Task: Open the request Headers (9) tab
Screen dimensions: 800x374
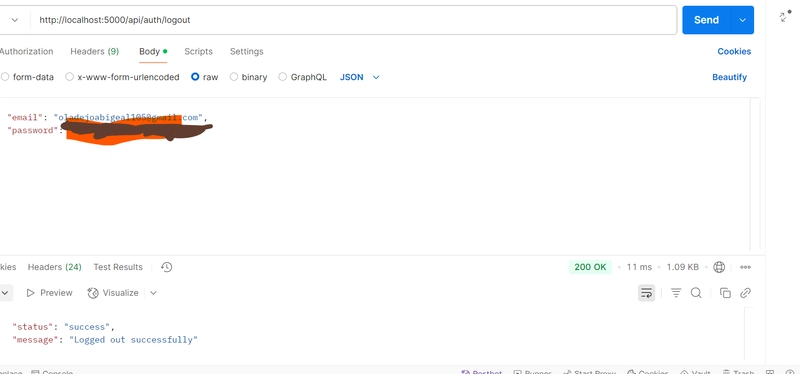Action: tap(94, 52)
